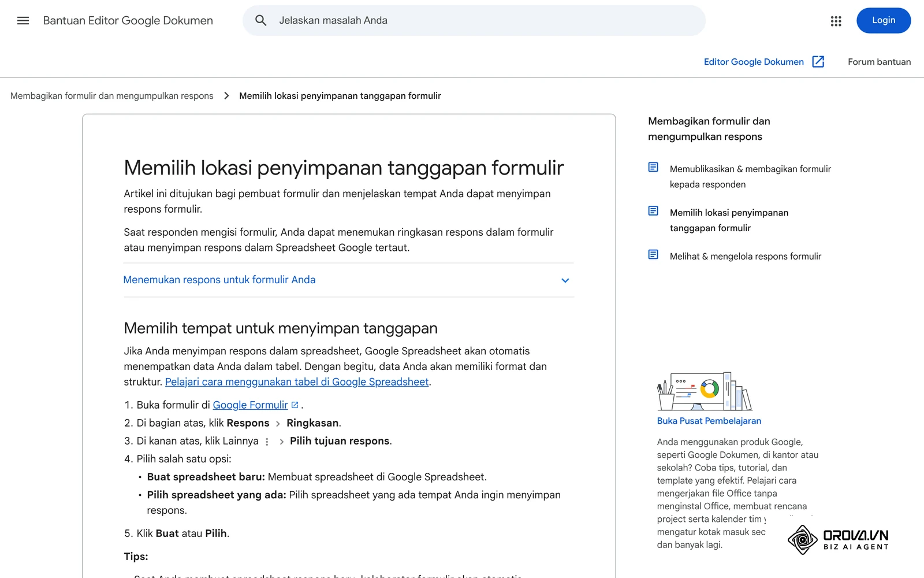Click article icon for Memublikasikan & membagikan formulir

coord(653,167)
